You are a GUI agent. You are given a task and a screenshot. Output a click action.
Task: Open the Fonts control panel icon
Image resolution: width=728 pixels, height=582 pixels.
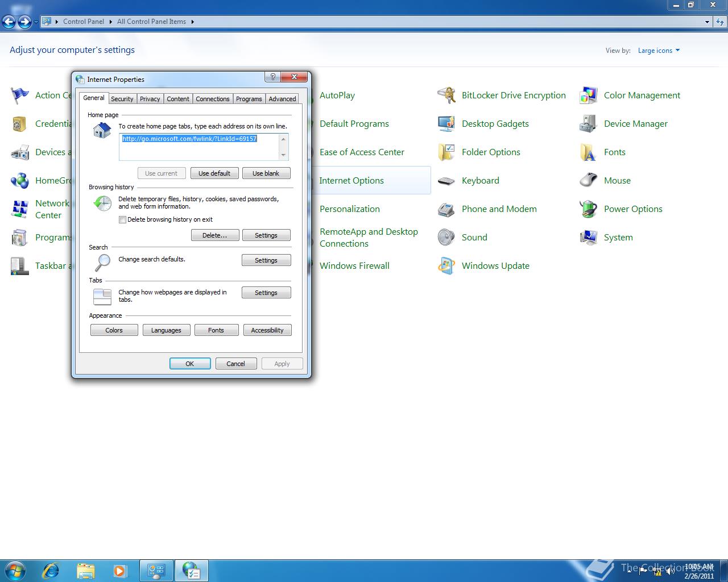click(x=589, y=152)
